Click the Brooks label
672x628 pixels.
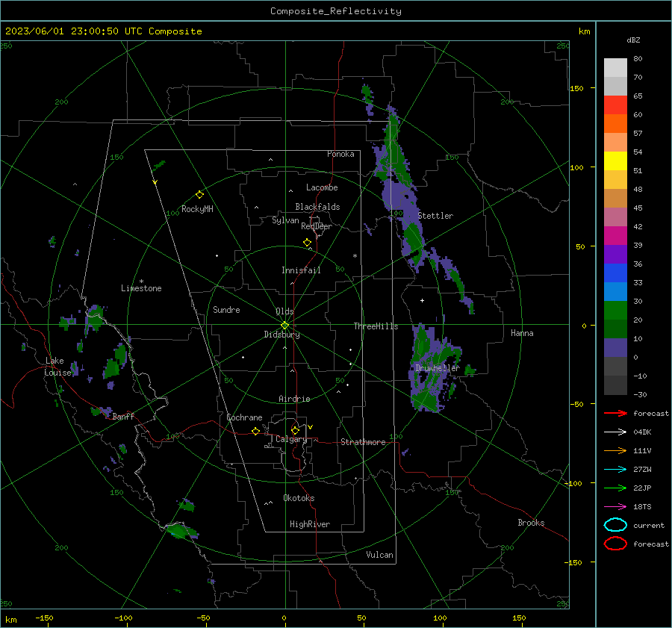tap(531, 523)
